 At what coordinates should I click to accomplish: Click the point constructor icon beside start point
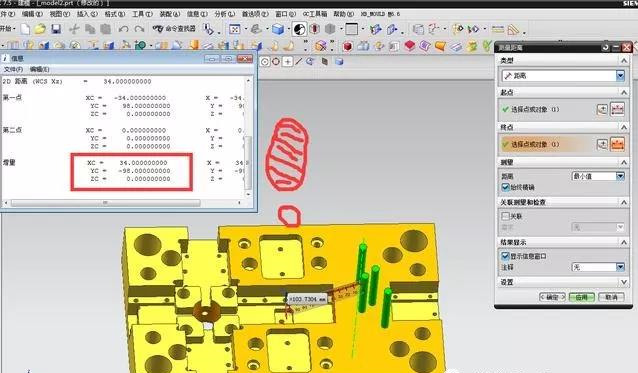(x=602, y=109)
